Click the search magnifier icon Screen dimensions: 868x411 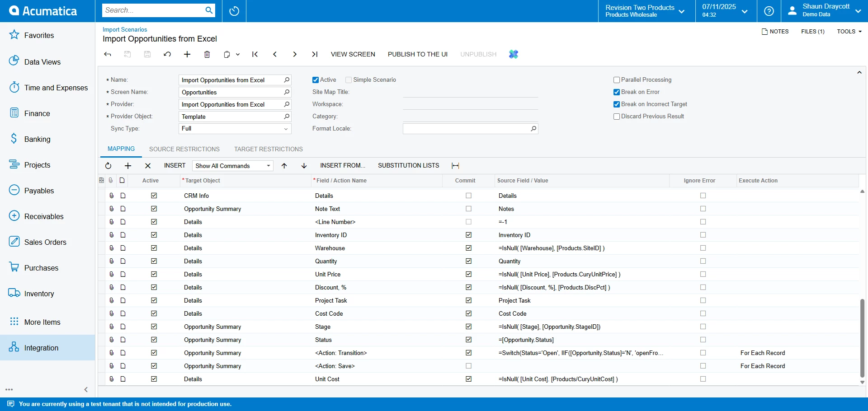point(209,10)
